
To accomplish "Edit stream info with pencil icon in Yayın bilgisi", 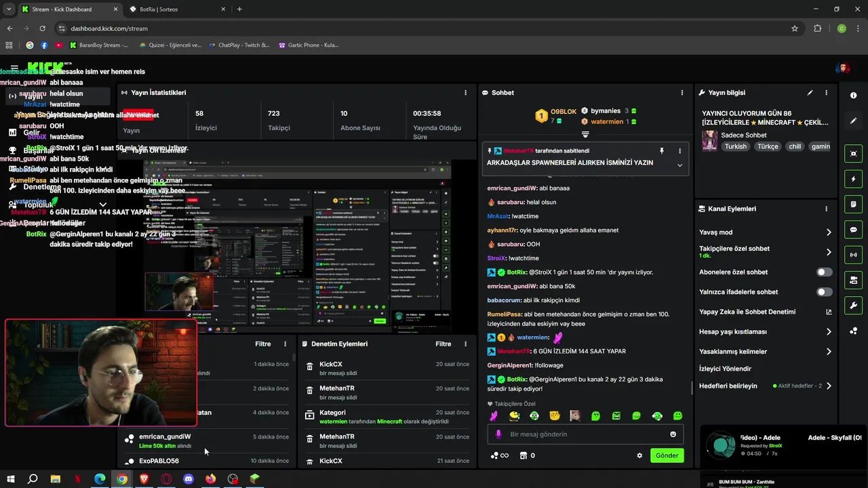I will pos(810,93).
